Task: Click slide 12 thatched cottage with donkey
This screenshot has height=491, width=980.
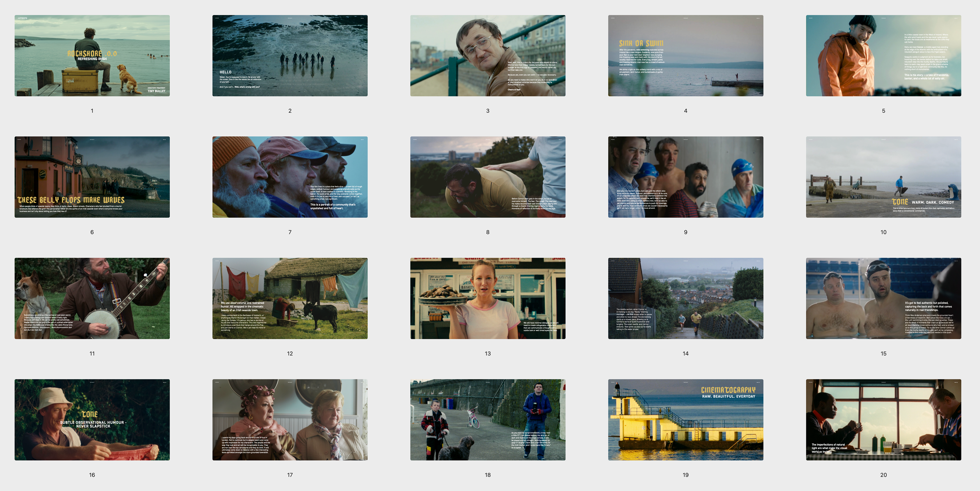Action: pyautogui.click(x=290, y=298)
